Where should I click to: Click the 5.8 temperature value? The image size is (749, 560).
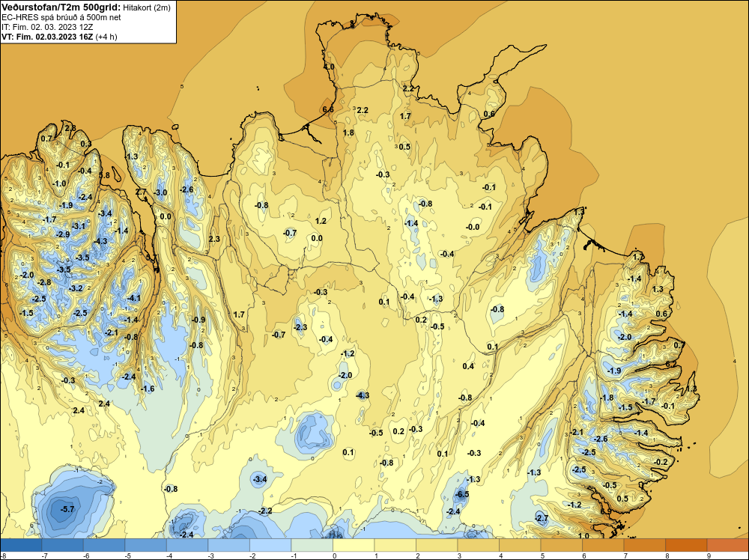[x=104, y=175]
